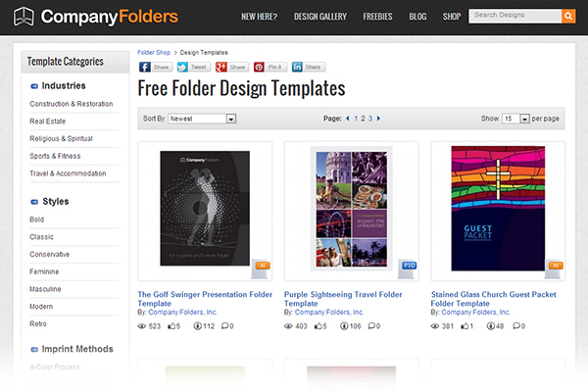Collapse Styles section with its blue icon

[x=34, y=202]
